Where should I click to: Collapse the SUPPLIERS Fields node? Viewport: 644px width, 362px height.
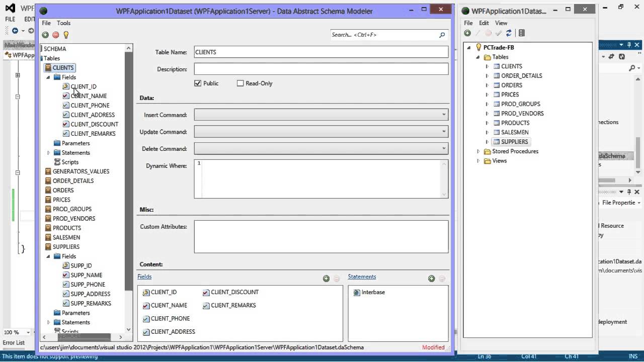(49, 256)
